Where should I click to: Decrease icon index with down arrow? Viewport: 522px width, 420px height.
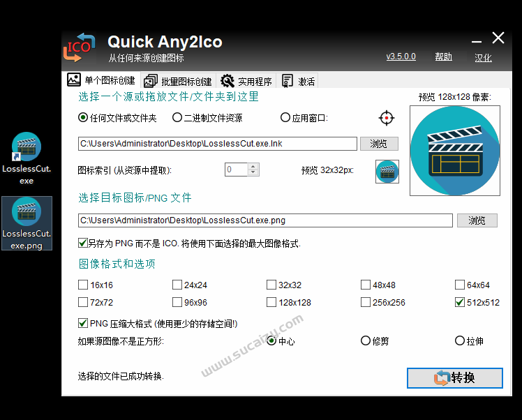(x=253, y=172)
